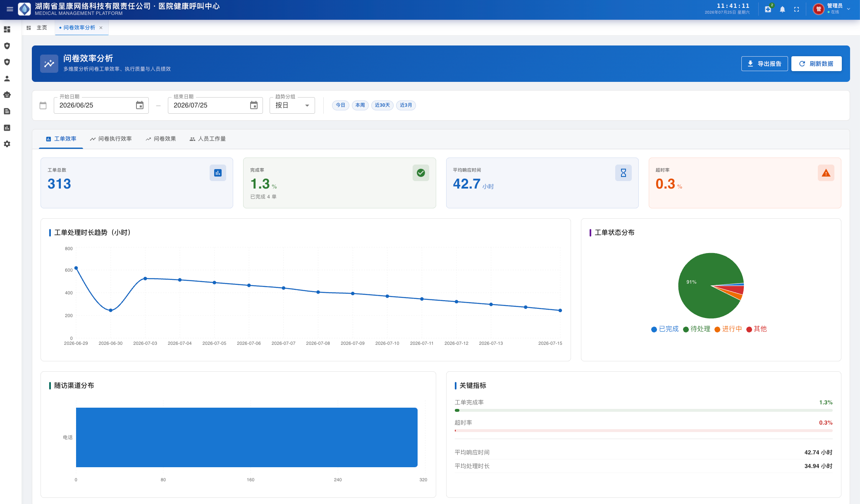Open the chart report icon in sidebar
Screen dimensions: 860x504
click(7, 128)
